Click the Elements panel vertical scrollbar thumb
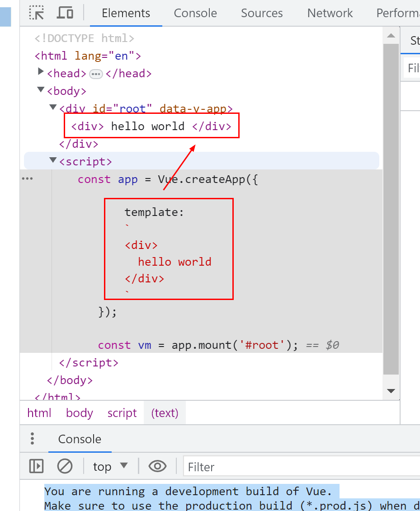The width and height of the screenshot is (420, 511). (391, 209)
